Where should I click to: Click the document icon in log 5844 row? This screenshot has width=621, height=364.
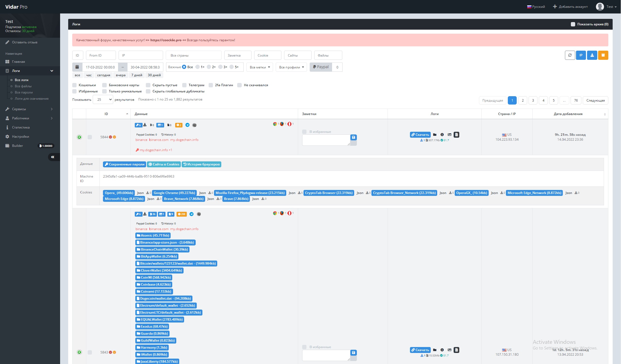coord(456,135)
